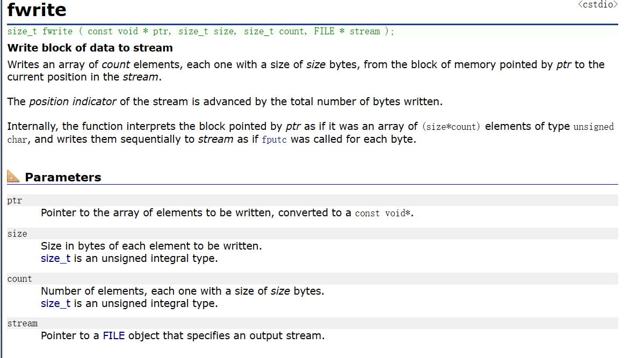Click the "Write block of data to stream" heading
This screenshot has width=644, height=358.
pos(90,48)
